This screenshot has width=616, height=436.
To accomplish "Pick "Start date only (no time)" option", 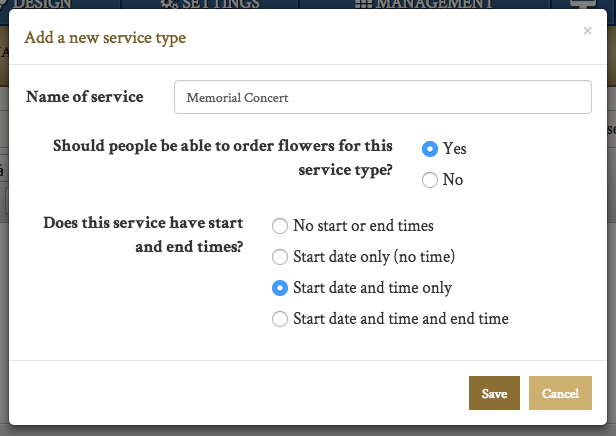I will pos(280,257).
